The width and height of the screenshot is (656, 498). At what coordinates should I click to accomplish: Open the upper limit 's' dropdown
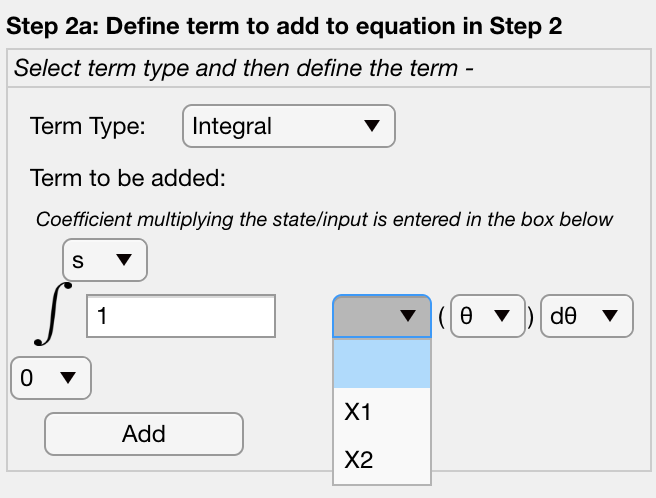(105, 260)
